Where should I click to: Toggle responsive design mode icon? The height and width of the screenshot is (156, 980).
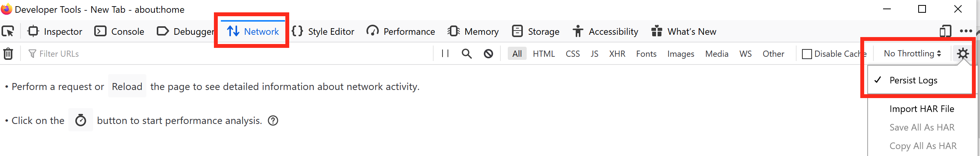tap(945, 31)
